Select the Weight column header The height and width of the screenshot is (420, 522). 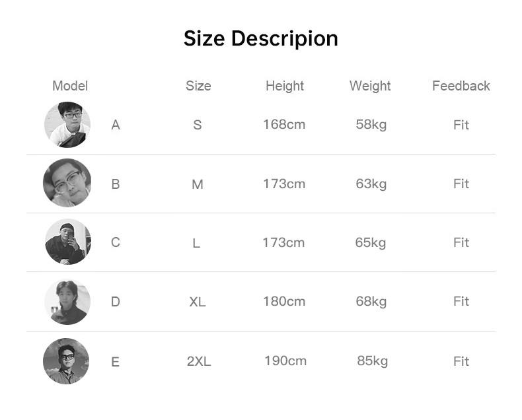tap(370, 86)
